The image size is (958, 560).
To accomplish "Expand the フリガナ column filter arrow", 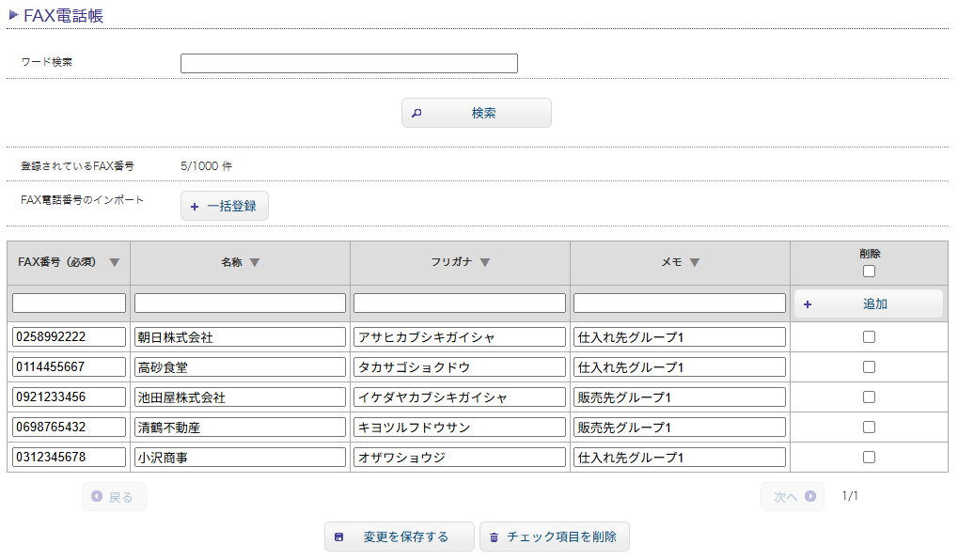I will click(x=485, y=262).
